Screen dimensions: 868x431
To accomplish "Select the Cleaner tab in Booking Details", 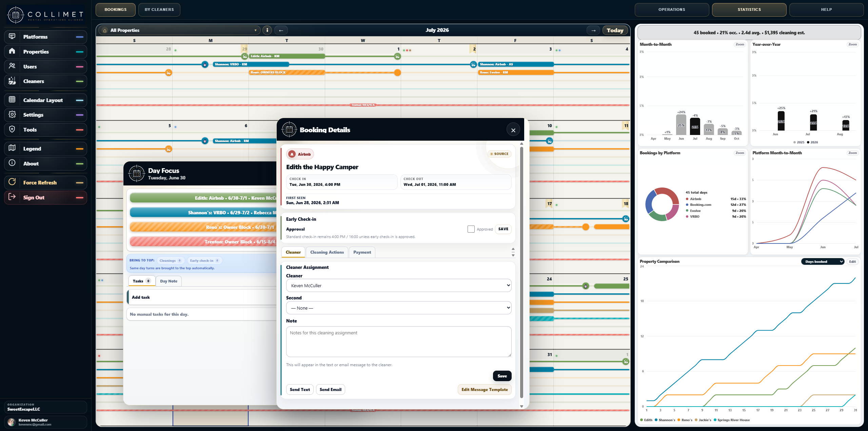I will coord(293,252).
